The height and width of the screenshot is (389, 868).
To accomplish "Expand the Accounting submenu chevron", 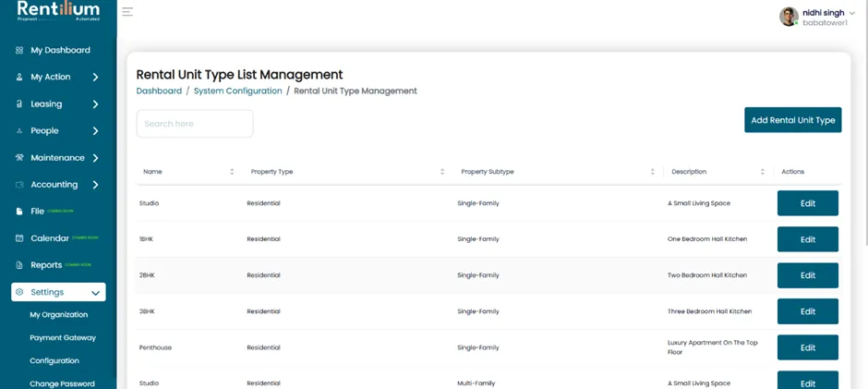I will pyautogui.click(x=95, y=185).
